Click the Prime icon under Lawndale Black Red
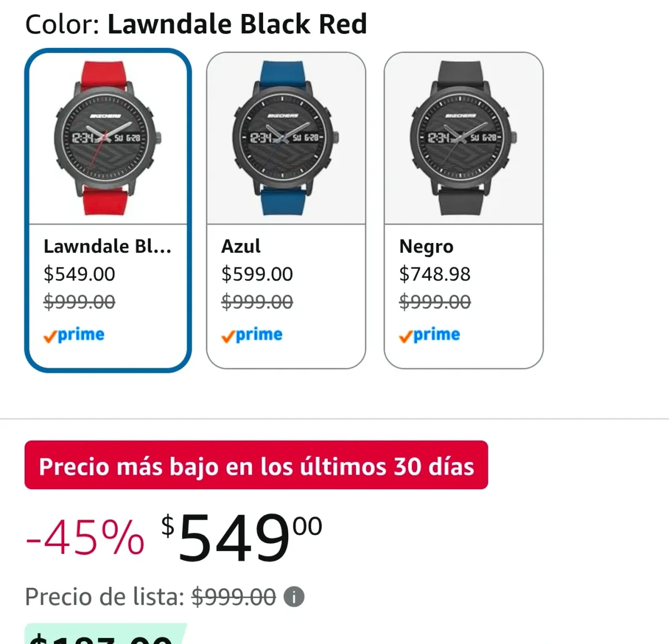The image size is (669, 644). tap(73, 334)
